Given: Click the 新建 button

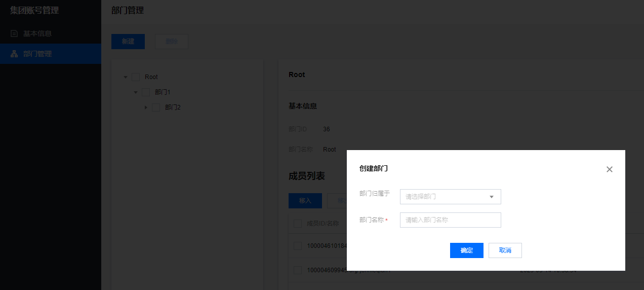Looking at the screenshot, I should [x=128, y=42].
